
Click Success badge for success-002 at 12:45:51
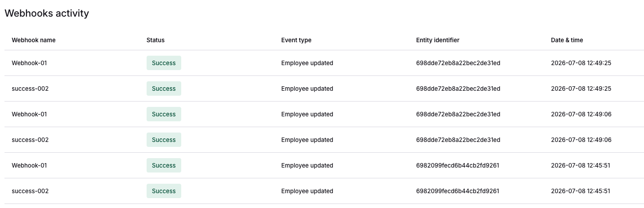pos(164,191)
